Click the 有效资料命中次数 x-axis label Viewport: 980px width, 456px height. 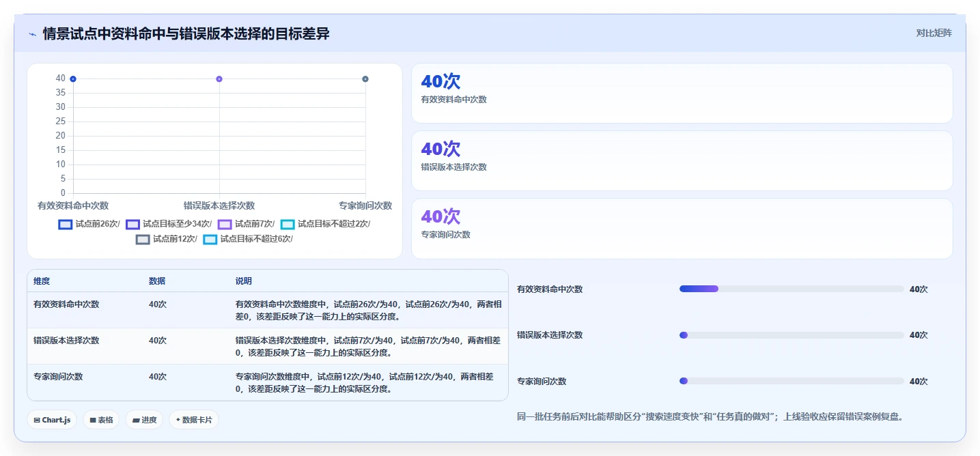tap(73, 205)
